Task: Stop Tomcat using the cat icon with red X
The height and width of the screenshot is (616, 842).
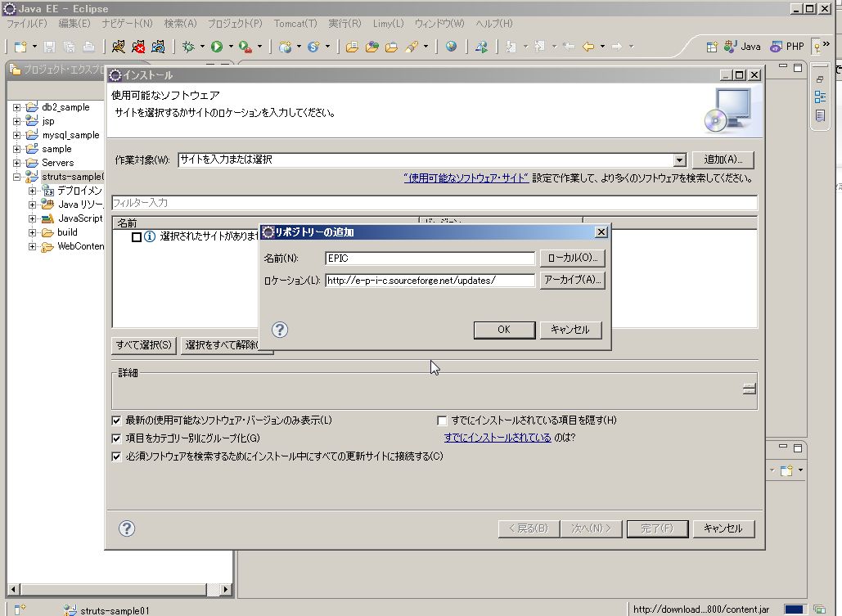Action: coord(138,47)
